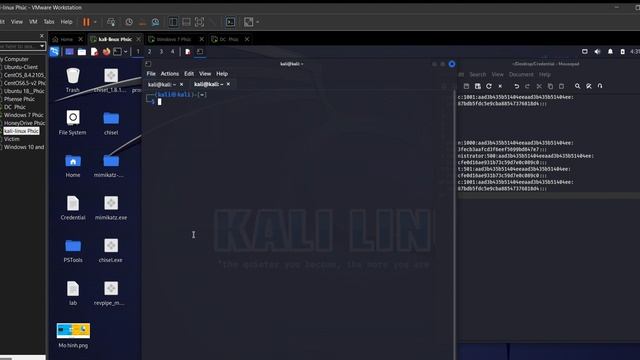
Task: Pause the virtual machine from VMware toolbar
Action: coord(86,22)
